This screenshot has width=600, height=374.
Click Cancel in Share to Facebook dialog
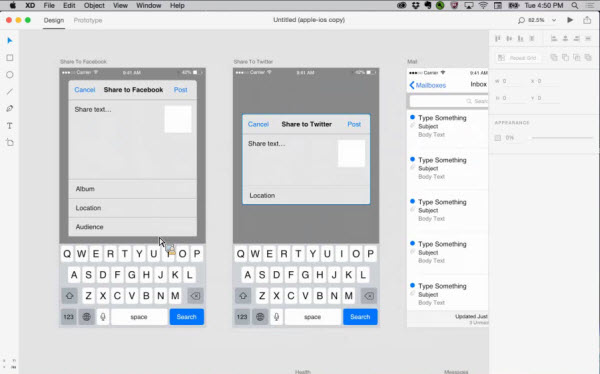click(85, 90)
